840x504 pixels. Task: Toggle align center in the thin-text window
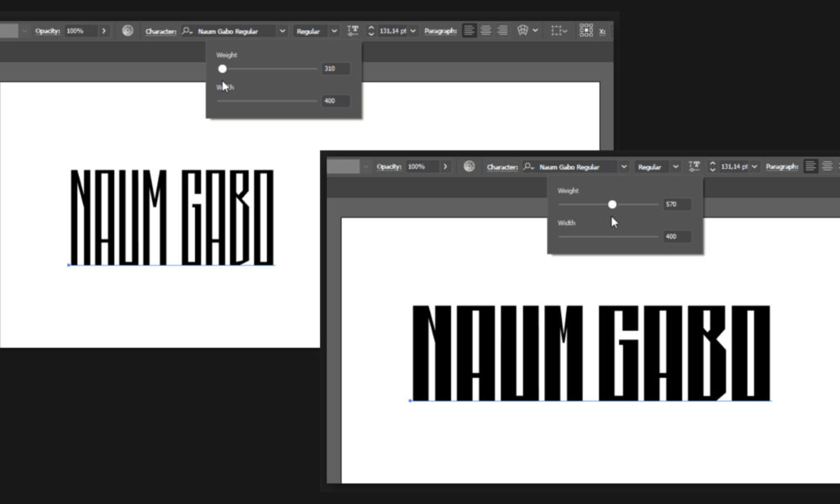(x=486, y=30)
